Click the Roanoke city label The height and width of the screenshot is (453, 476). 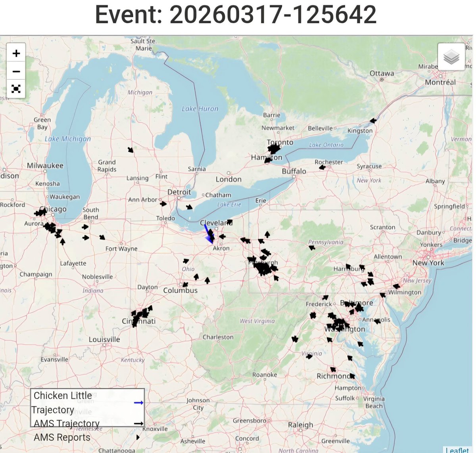265,375
